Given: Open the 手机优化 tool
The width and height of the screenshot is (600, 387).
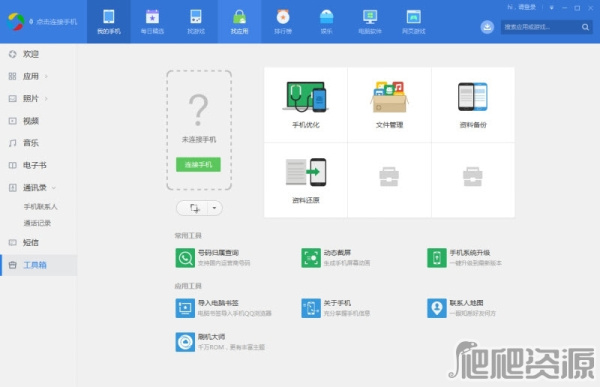Looking at the screenshot, I should pos(306,105).
